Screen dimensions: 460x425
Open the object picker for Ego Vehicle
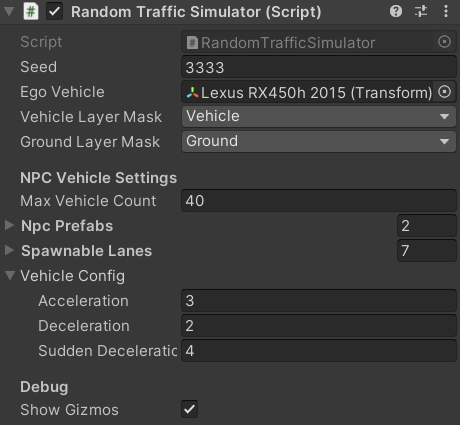coord(444,92)
